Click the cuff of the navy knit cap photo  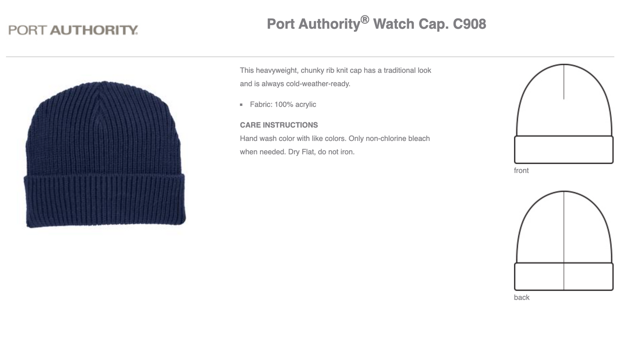pyautogui.click(x=105, y=200)
